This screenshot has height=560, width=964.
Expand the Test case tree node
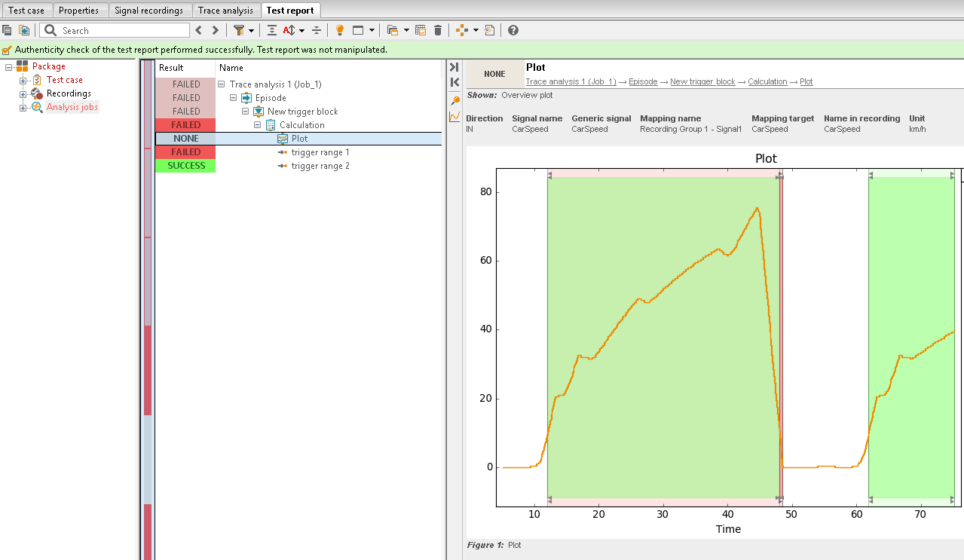23,80
